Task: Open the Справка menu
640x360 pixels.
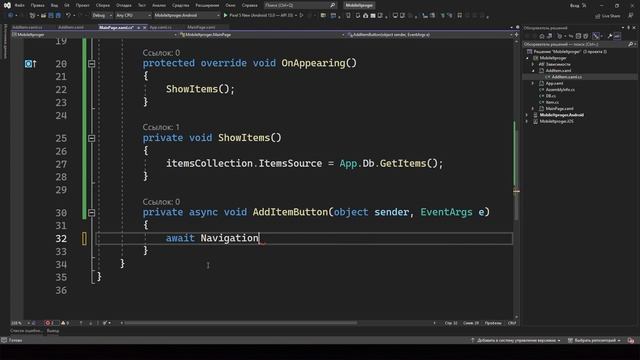Action: pos(249,5)
